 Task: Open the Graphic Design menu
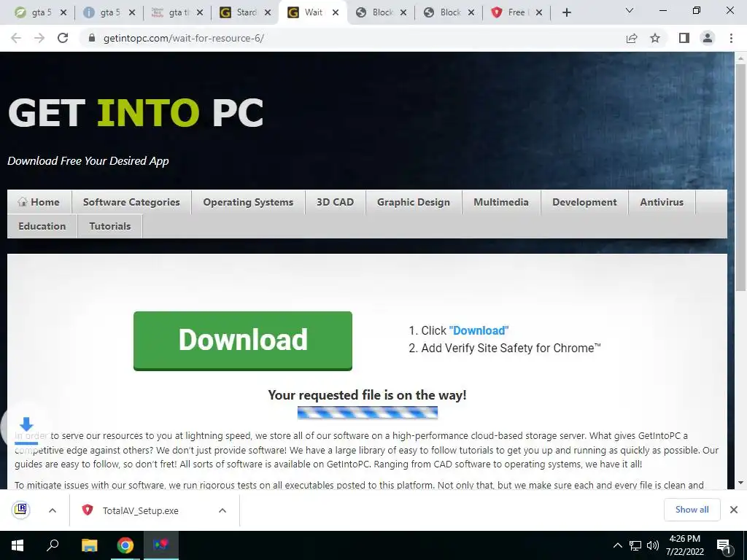(x=414, y=202)
